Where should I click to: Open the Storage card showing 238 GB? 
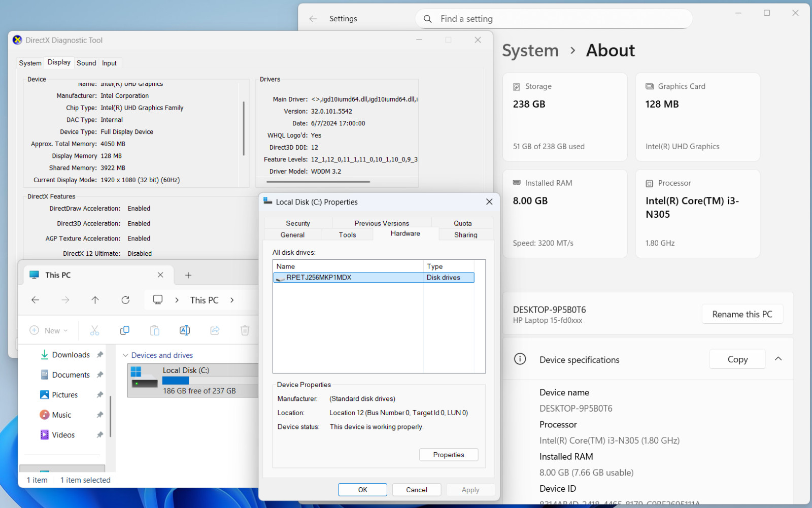(565, 117)
